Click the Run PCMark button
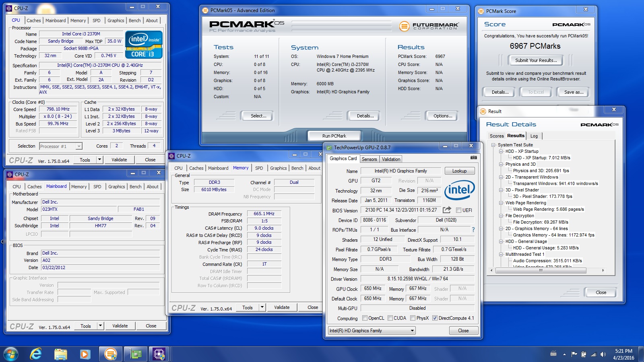This screenshot has width=644, height=362. (334, 136)
